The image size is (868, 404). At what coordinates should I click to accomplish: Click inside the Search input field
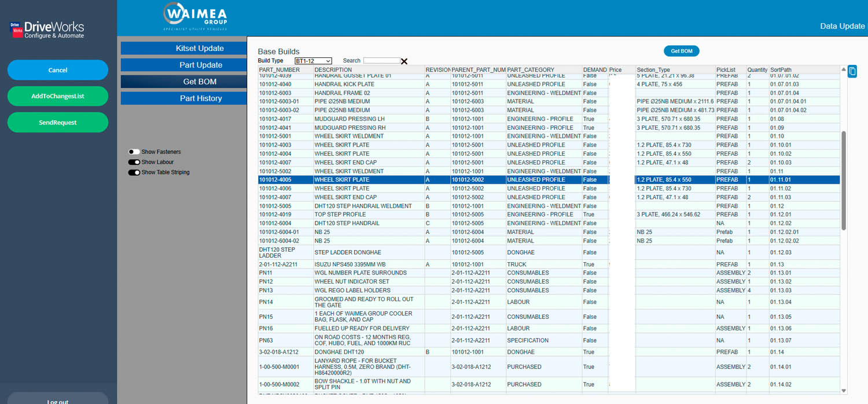381,61
